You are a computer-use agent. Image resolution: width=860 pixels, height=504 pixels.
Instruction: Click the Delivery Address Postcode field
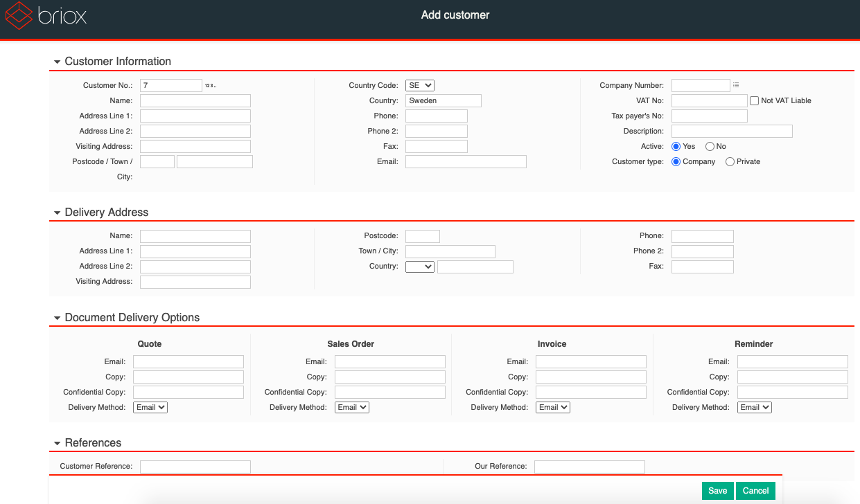[423, 236]
